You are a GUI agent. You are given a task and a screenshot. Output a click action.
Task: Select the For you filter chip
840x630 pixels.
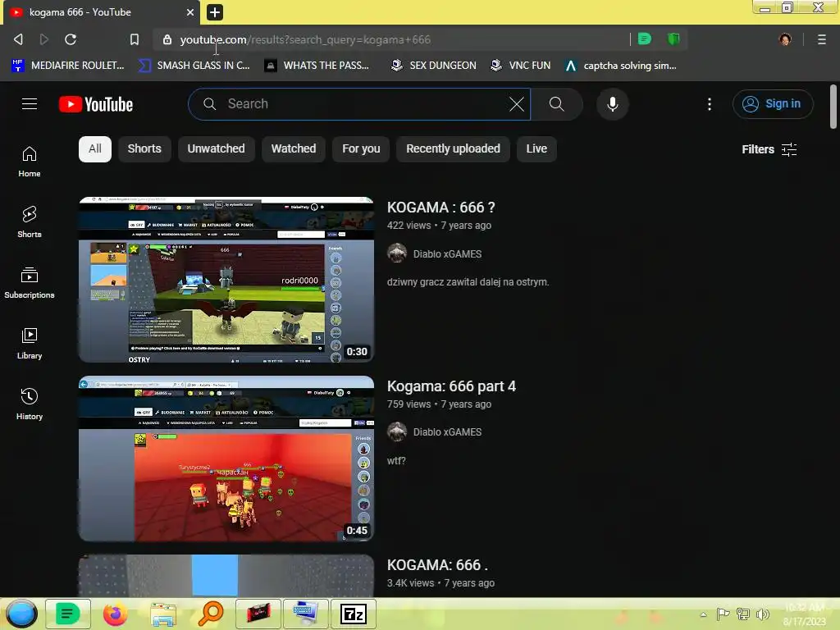click(361, 148)
